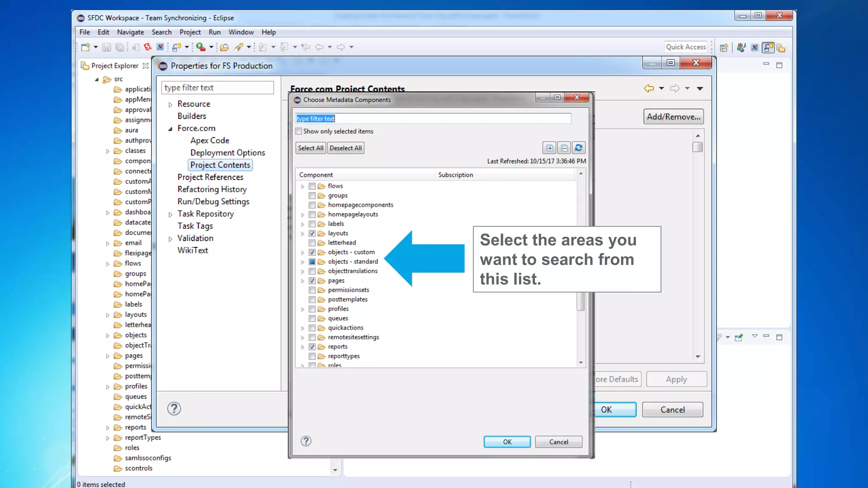This screenshot has height=488, width=868.
Task: Expand the Validation properties node
Action: (170, 239)
